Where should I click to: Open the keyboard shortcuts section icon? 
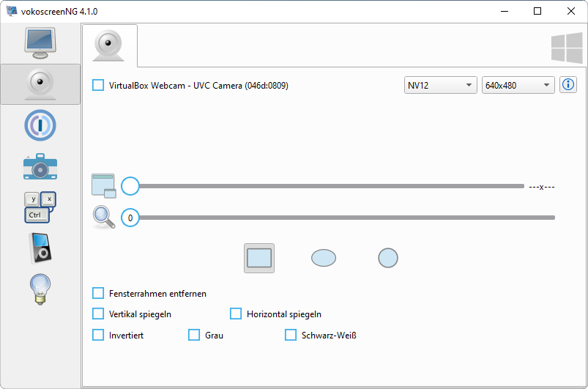[40, 207]
